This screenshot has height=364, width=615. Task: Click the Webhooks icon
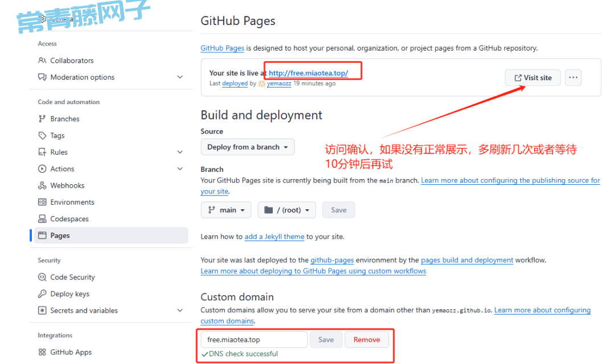[42, 185]
